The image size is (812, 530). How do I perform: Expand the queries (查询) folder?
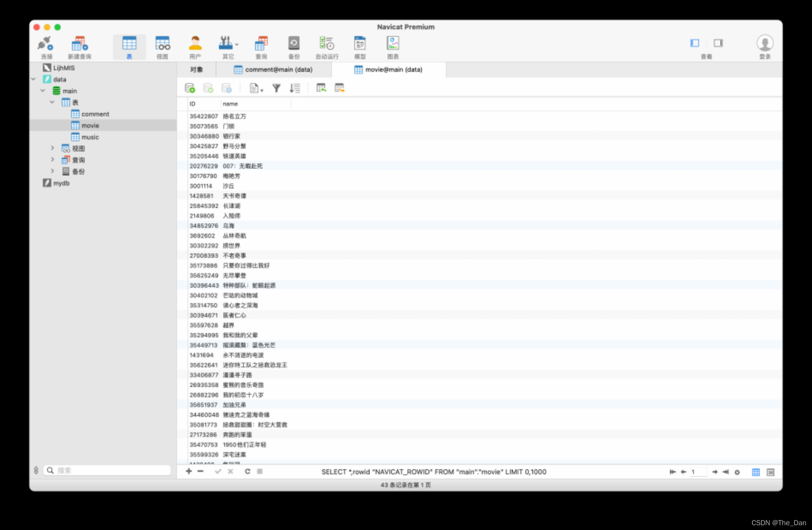52,159
